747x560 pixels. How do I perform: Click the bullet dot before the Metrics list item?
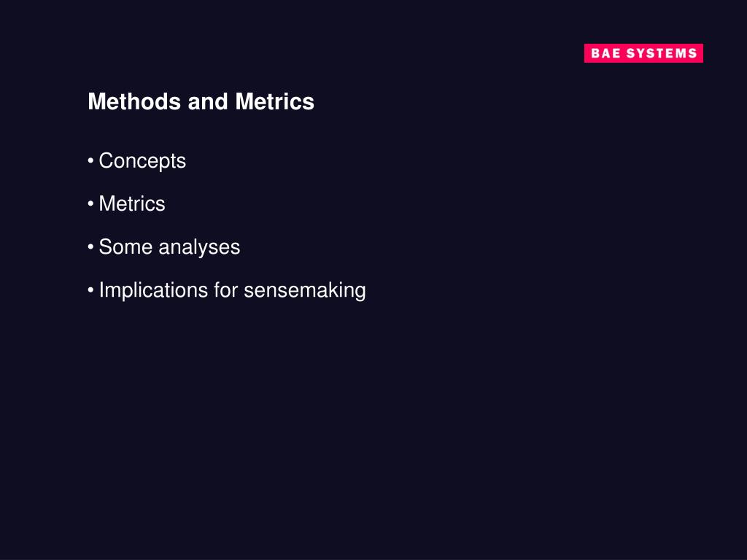[x=90, y=204]
